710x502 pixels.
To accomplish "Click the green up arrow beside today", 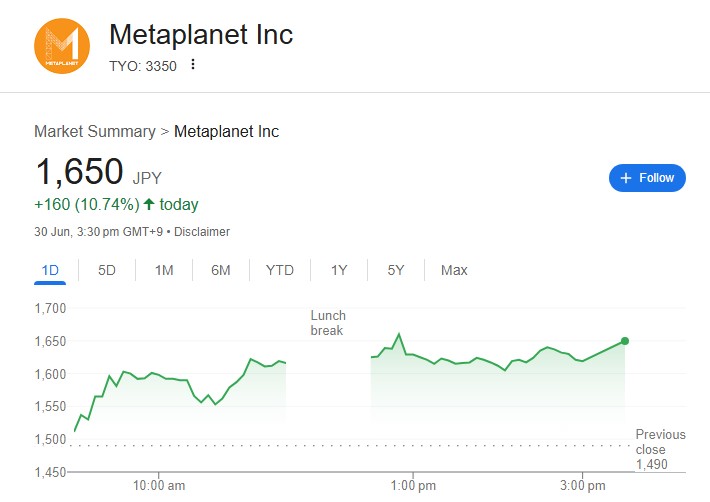I will point(149,204).
